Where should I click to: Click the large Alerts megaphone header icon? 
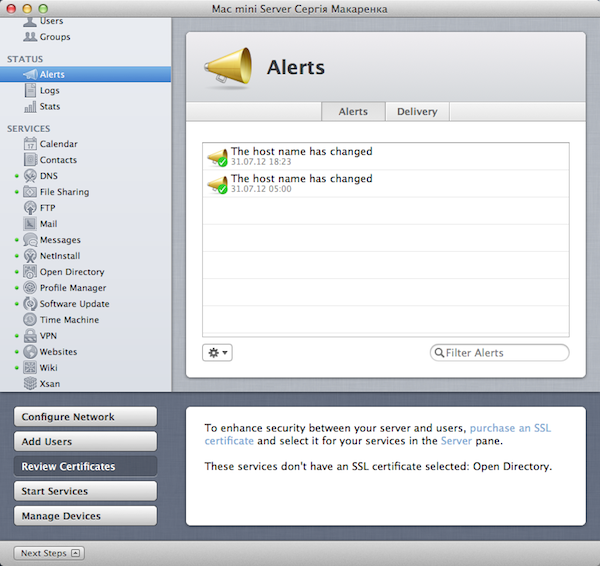coord(228,67)
